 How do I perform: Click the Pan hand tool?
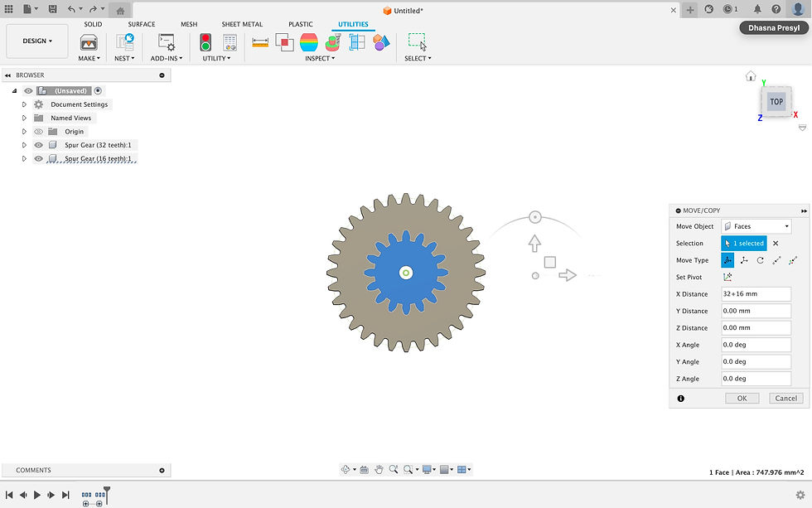pyautogui.click(x=379, y=470)
